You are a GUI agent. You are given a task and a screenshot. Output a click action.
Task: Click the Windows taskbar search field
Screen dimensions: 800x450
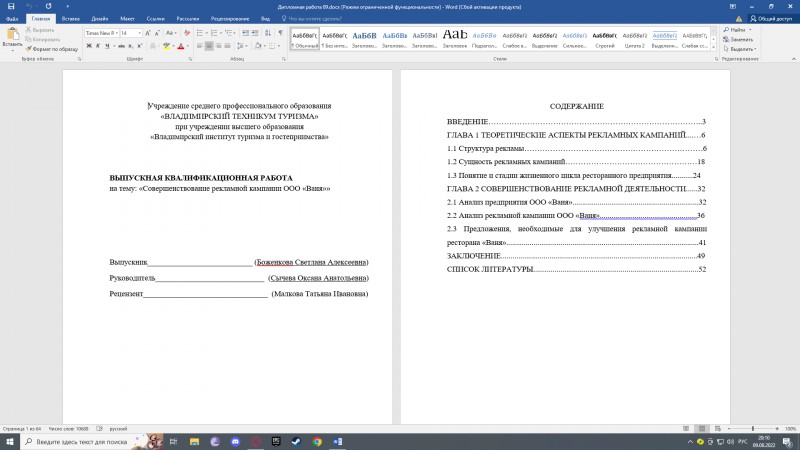[92, 441]
